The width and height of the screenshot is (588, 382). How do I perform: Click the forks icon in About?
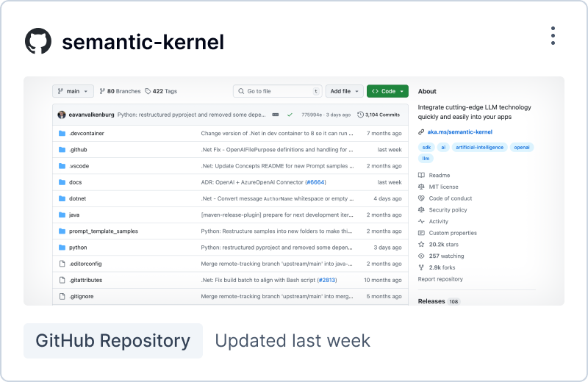[x=421, y=267]
